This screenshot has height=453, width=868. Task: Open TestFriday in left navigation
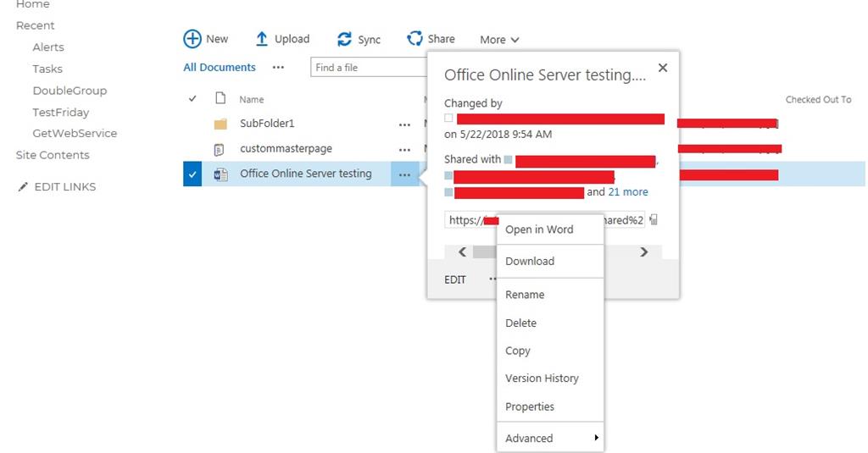[x=60, y=113]
